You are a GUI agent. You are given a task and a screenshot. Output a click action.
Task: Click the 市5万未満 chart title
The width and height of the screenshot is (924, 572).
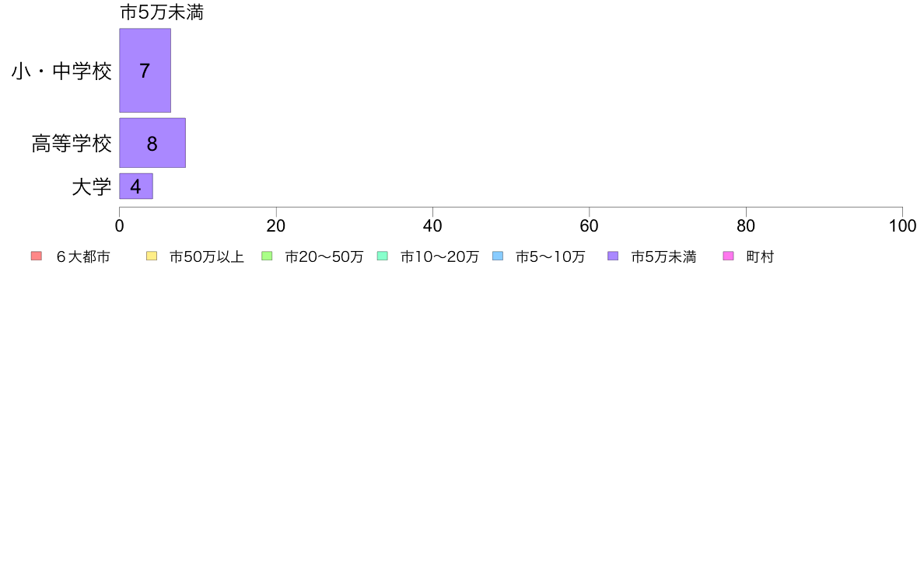point(162,12)
